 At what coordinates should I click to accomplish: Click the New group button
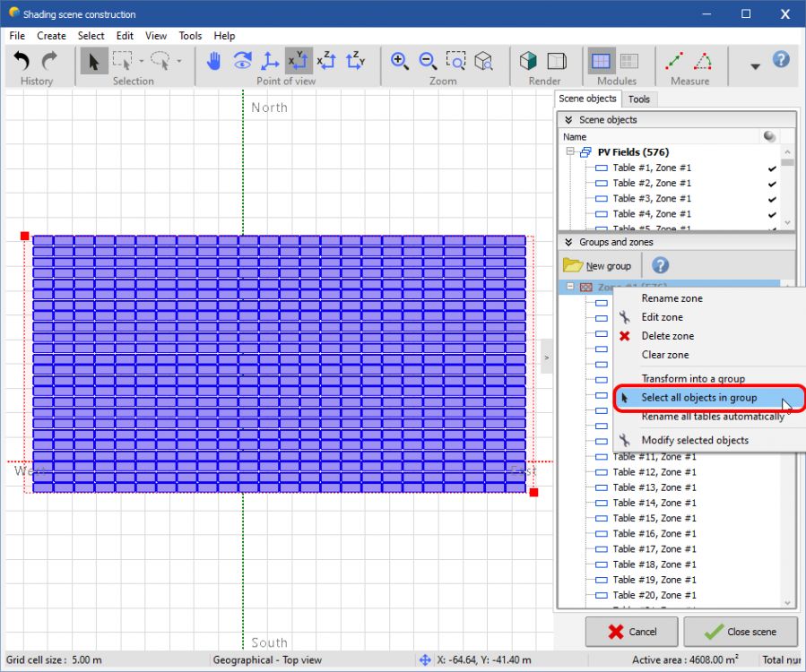click(x=598, y=266)
